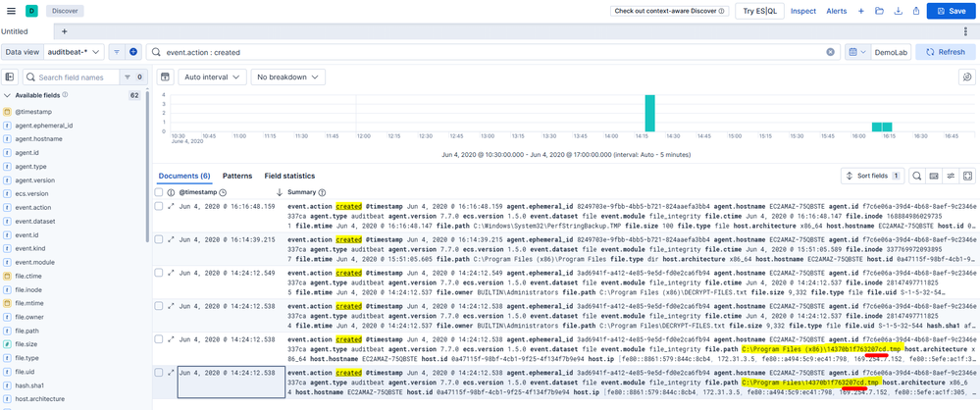Select the Untitled Discover tab
This screenshot has width=980, height=410.
pyautogui.click(x=26, y=31)
